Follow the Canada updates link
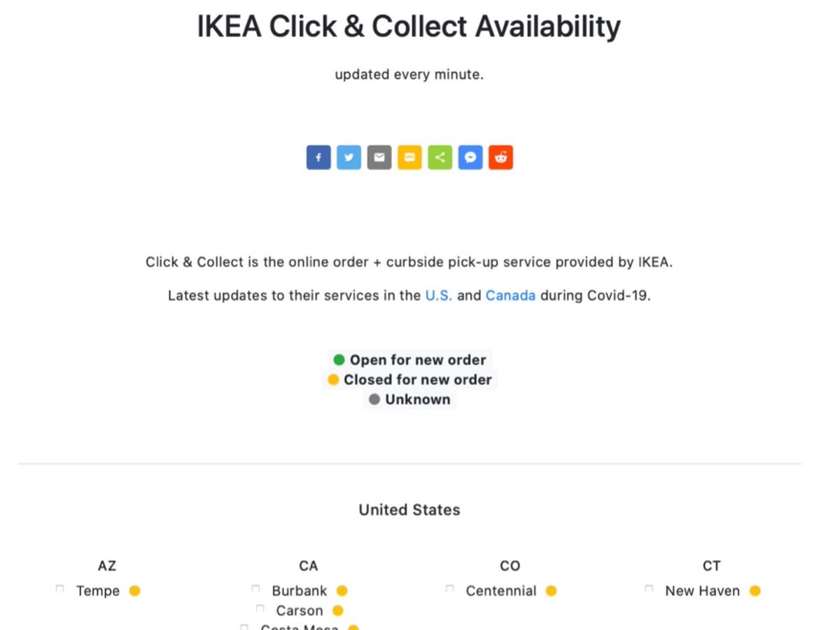Viewport: 840px width, 630px height. pos(510,295)
